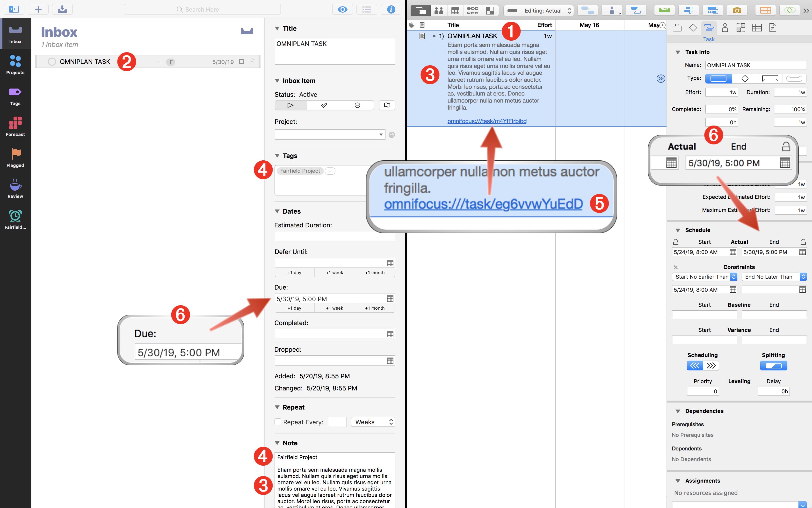Open the Project dropdown field
Viewport: 812px width, 508px height.
tap(330, 135)
